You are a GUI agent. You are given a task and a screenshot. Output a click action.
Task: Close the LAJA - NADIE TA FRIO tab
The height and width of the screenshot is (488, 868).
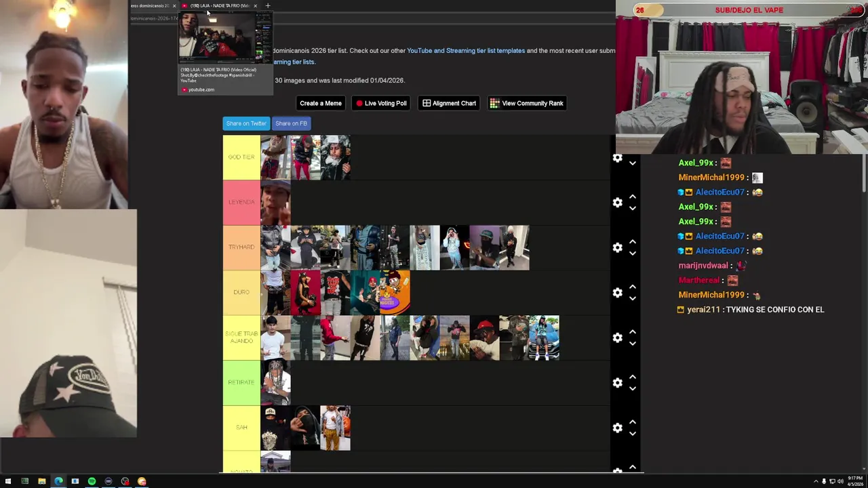pyautogui.click(x=256, y=5)
